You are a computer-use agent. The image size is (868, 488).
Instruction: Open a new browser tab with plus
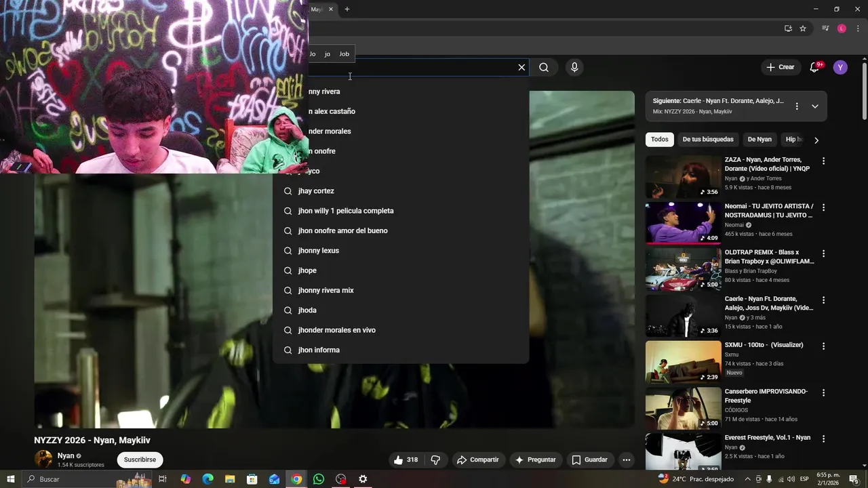tap(347, 9)
